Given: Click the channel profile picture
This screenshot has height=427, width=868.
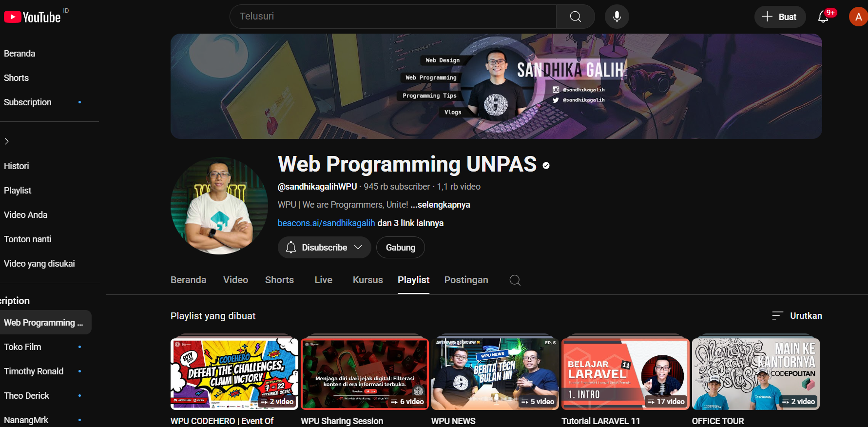Looking at the screenshot, I should (219, 206).
